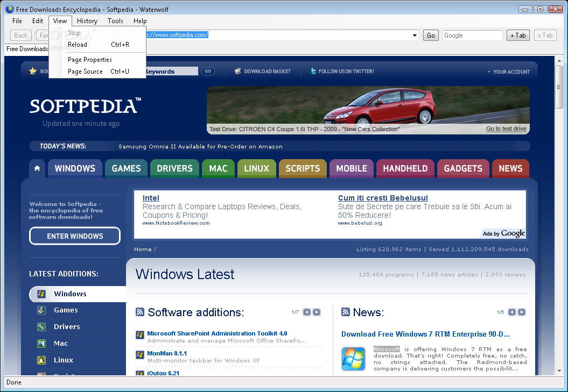Go to next page of News
The width and height of the screenshot is (568, 392).
click(522, 312)
